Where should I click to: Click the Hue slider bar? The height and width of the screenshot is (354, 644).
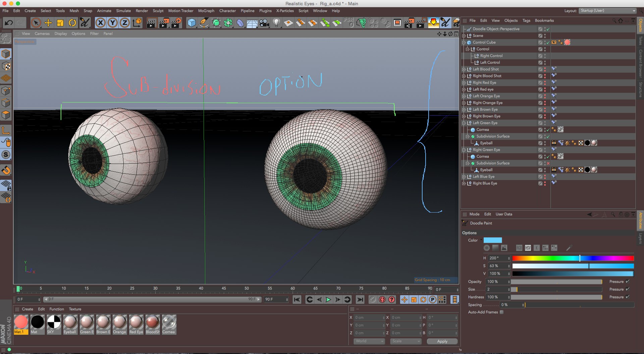coord(573,258)
